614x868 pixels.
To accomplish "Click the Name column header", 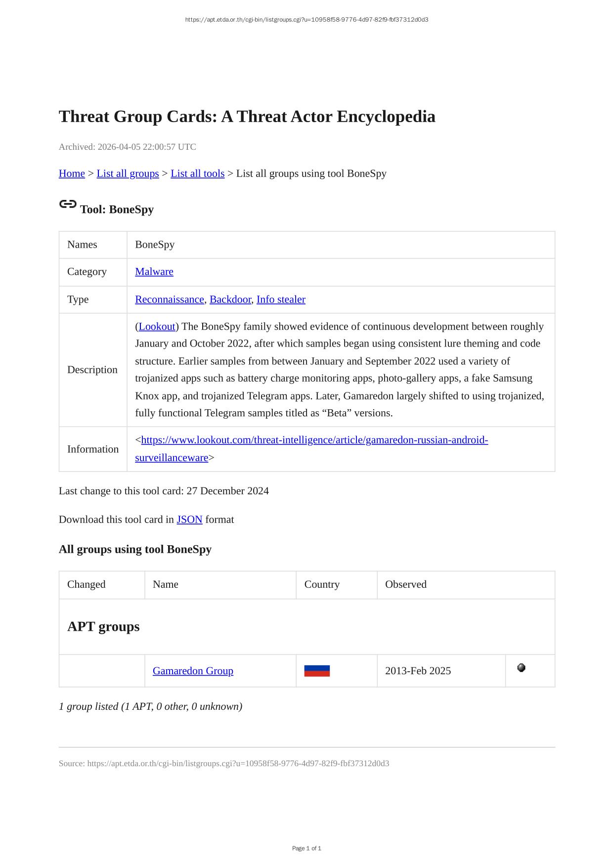I will click(166, 584).
